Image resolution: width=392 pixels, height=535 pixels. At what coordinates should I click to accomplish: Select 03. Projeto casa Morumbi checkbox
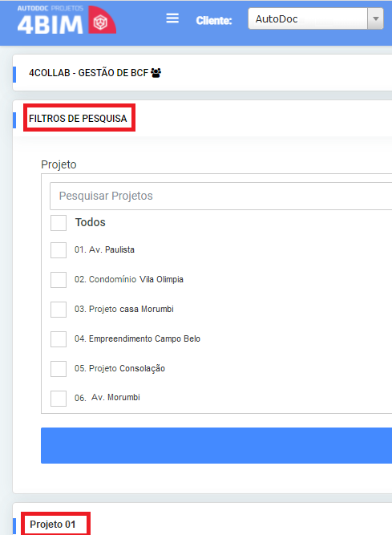click(59, 310)
